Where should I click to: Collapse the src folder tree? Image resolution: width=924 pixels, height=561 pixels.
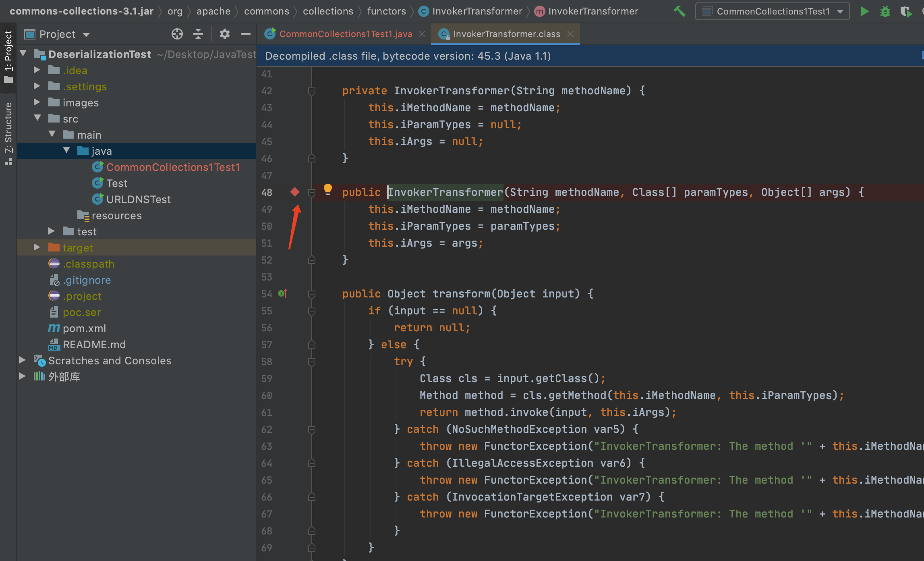point(37,118)
